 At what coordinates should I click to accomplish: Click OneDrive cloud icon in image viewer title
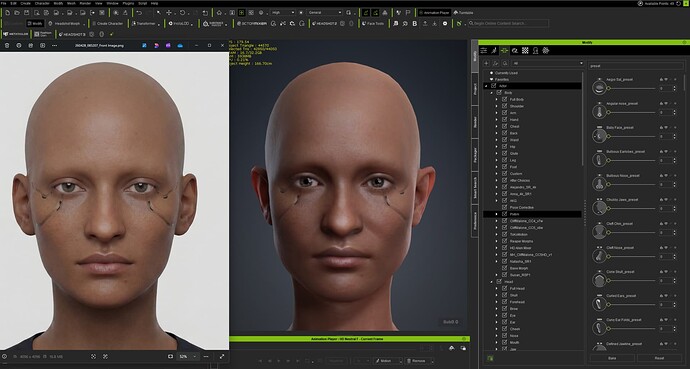[x=180, y=45]
